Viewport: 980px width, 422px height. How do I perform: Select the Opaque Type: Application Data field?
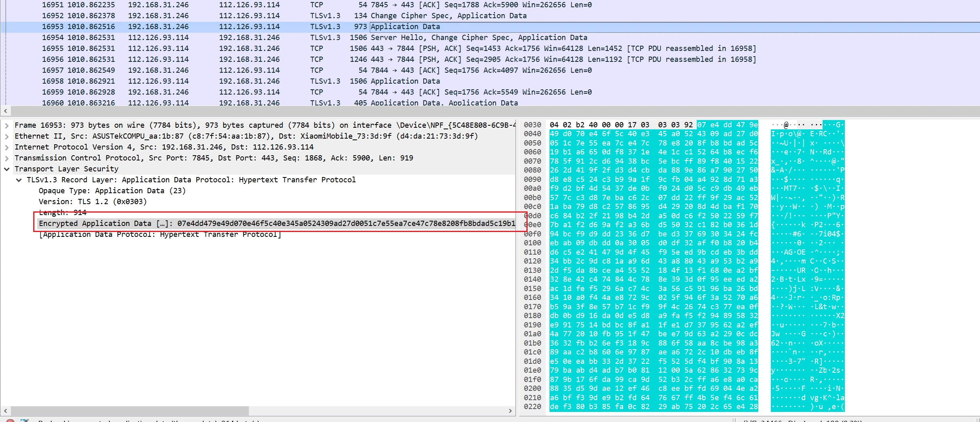tap(112, 191)
